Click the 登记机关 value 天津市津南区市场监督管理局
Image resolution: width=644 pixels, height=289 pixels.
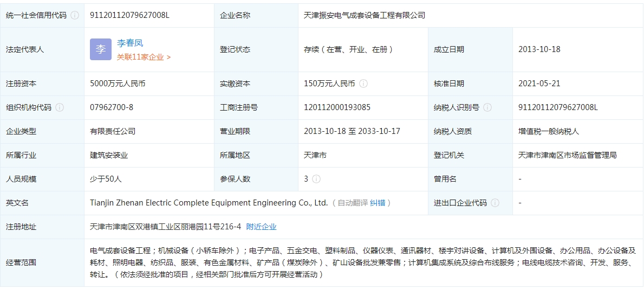567,155
